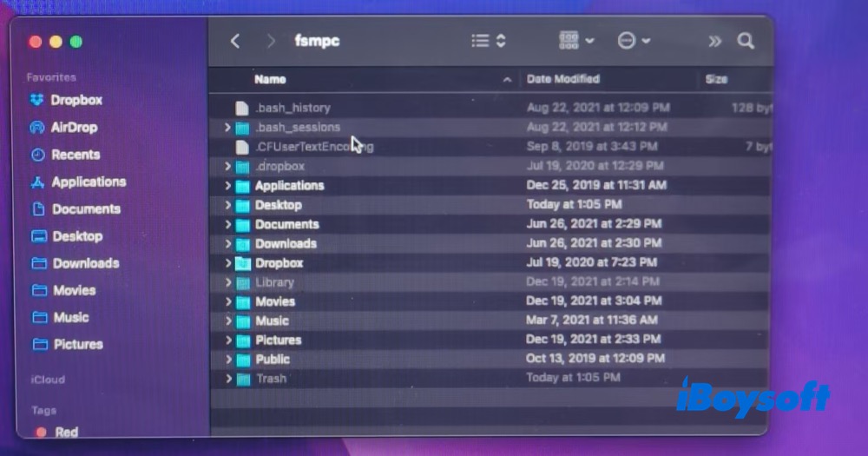Click the search magnifier icon
The height and width of the screenshot is (456, 868).
pyautogui.click(x=746, y=41)
